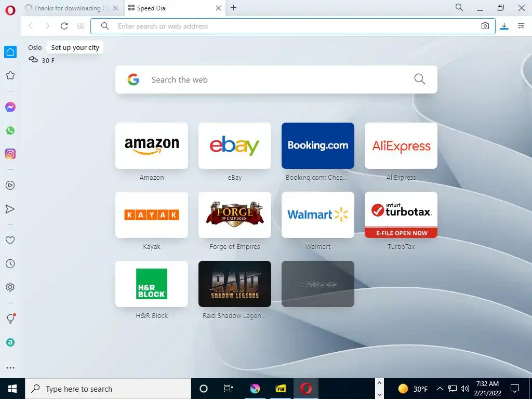Close the Speed Dial tab

219,8
